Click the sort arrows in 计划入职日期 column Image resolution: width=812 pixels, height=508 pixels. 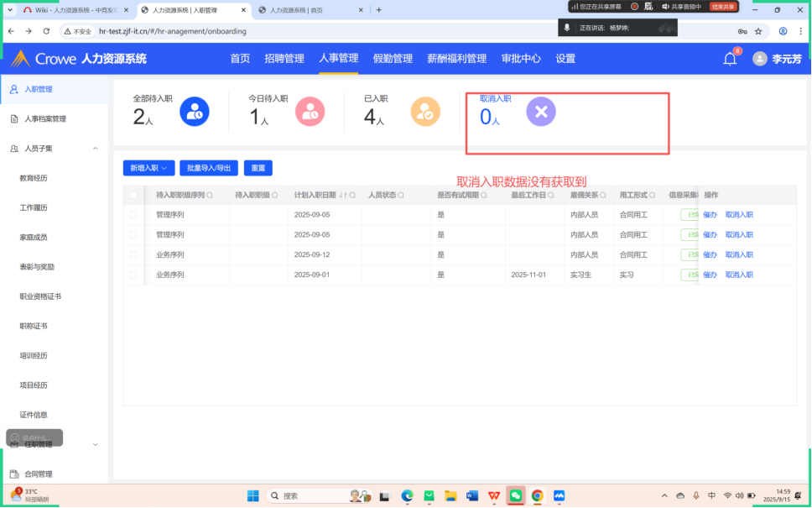[341, 195]
